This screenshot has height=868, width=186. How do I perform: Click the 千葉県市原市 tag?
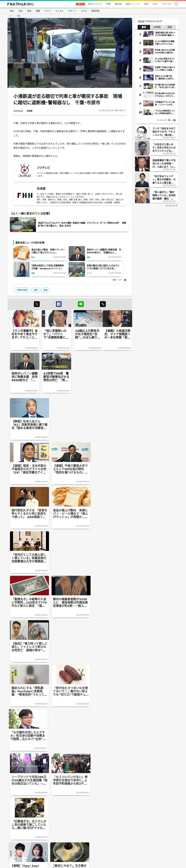click(x=22, y=290)
